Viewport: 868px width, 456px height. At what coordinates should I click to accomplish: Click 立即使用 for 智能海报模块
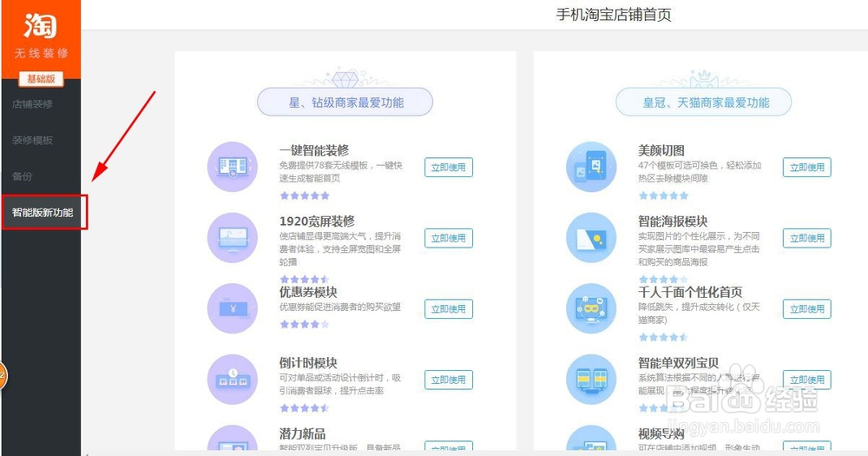[x=807, y=238]
